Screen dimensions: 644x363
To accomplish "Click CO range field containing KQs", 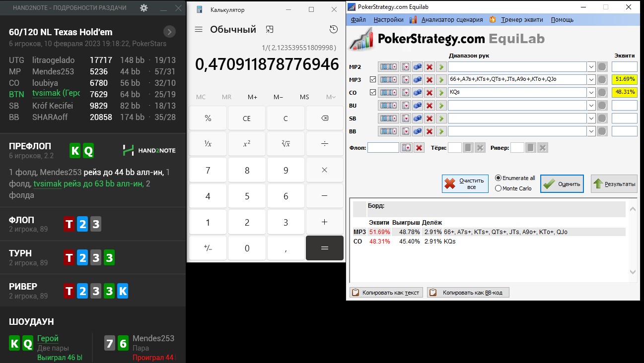I will pyautogui.click(x=517, y=93).
